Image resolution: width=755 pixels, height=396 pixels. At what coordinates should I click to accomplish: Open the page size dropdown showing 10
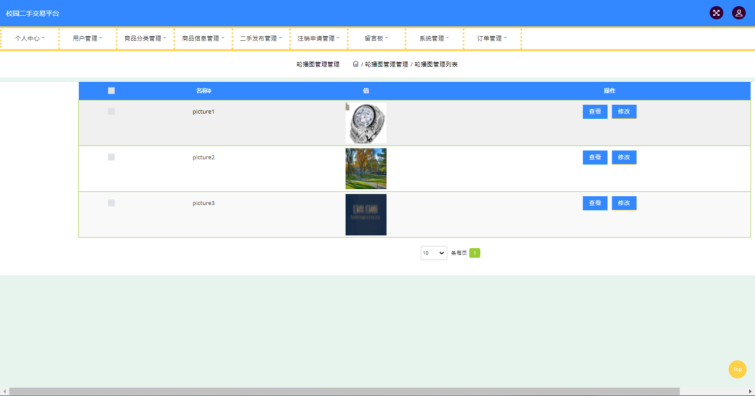tap(433, 253)
